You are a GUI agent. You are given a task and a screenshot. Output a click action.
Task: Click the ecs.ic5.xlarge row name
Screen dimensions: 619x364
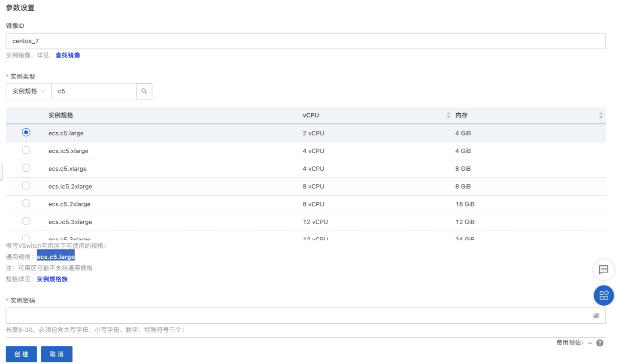point(68,151)
